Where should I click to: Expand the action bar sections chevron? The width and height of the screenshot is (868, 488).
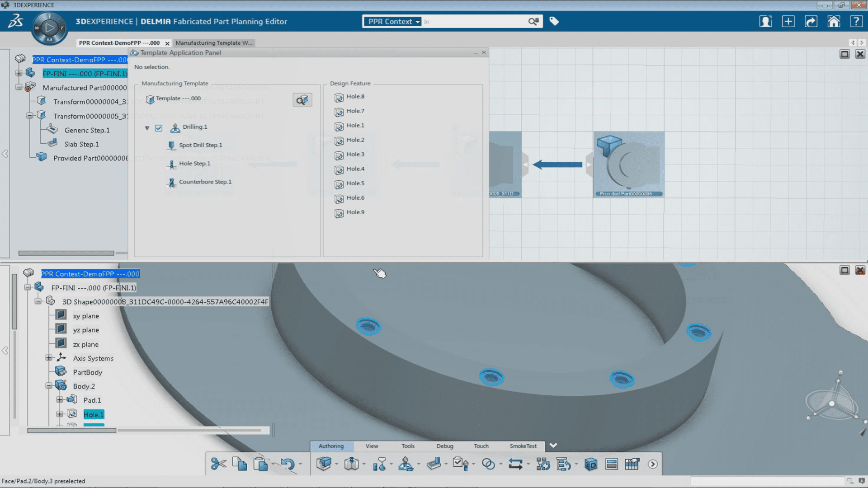click(x=553, y=446)
